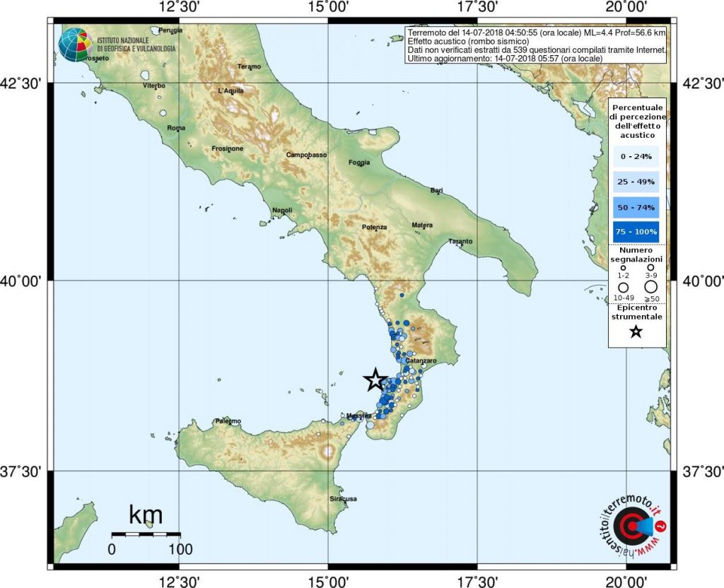Screen dimensions: 724x588
Task: Click the Siracusa city label
Action: coord(344,499)
